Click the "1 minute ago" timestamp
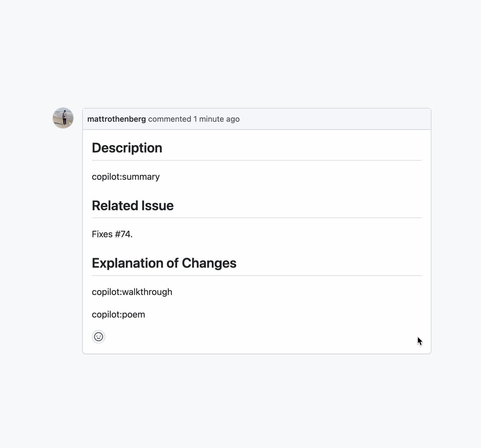 tap(216, 119)
